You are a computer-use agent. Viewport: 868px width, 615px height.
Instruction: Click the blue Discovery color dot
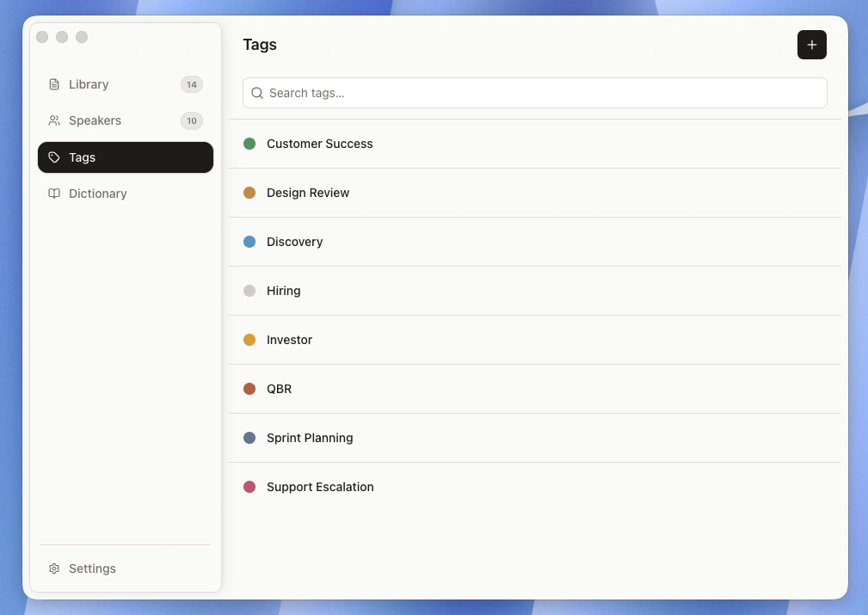[249, 242]
